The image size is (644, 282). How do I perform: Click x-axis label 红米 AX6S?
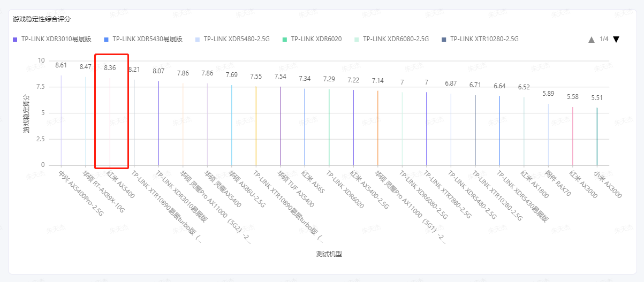pos(312,181)
